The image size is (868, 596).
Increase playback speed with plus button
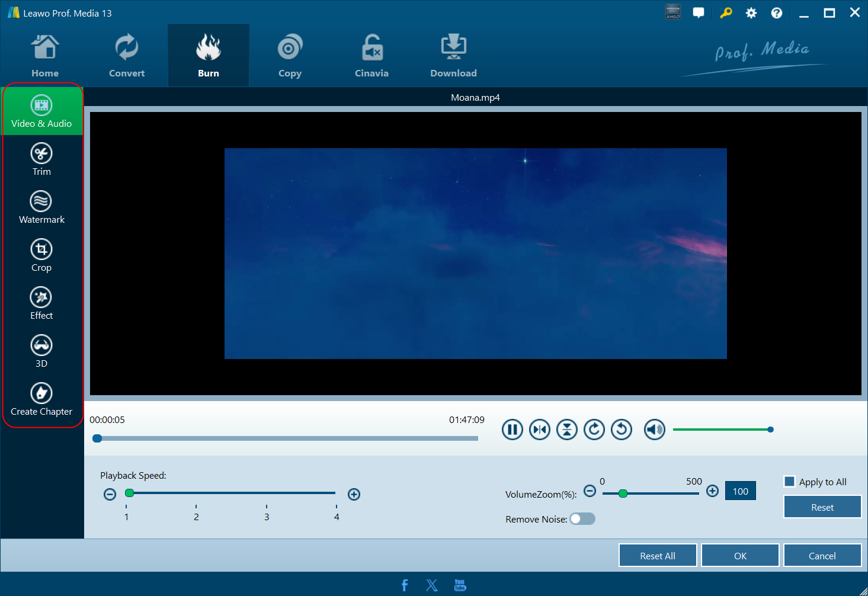(x=354, y=494)
